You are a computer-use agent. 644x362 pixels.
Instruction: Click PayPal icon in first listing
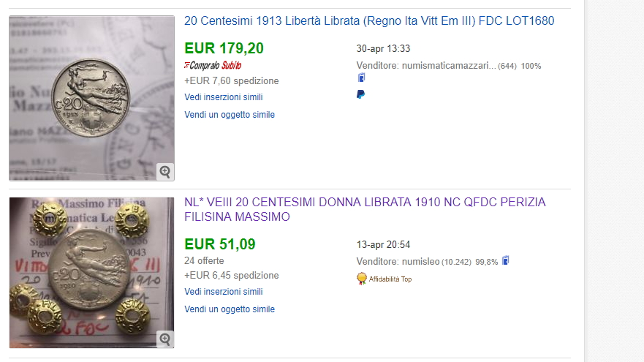tap(360, 94)
